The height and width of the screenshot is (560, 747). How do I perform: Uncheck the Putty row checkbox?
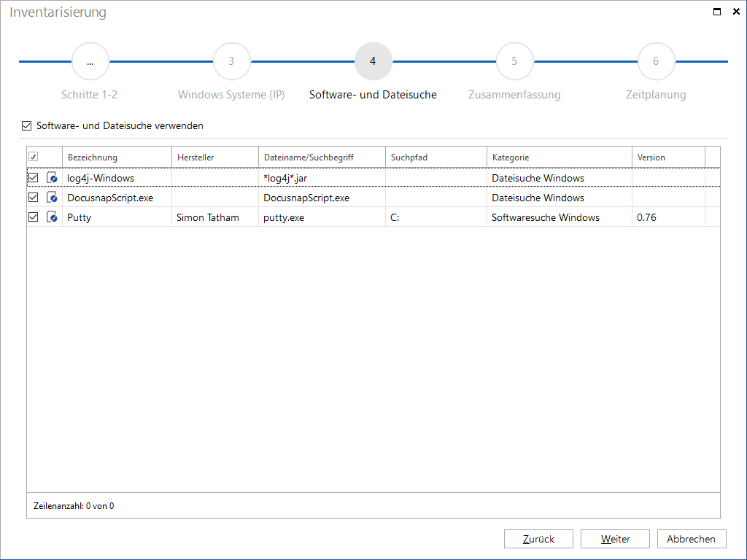click(34, 217)
